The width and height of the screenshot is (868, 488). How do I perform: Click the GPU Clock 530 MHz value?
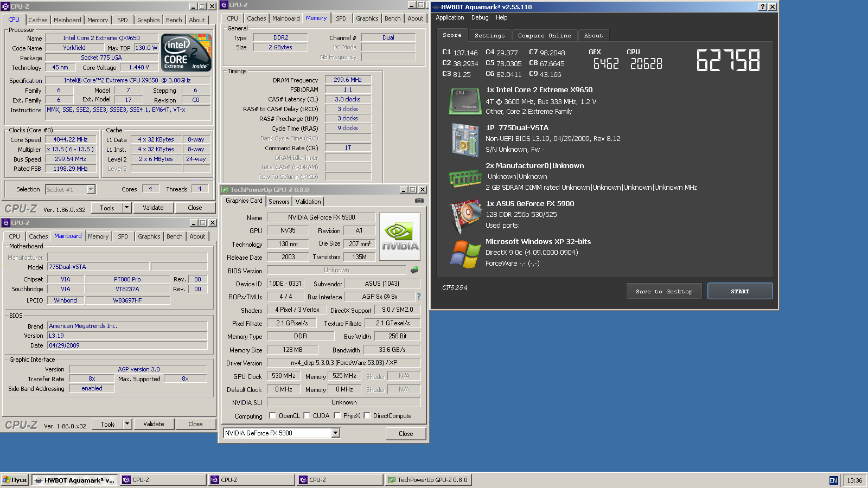point(284,376)
